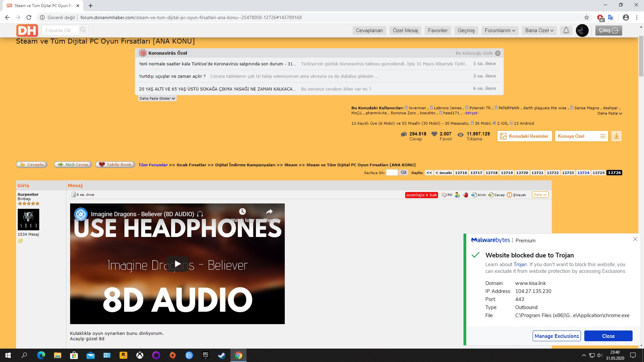Go to page 12724
This screenshot has width=644, height=362.
(583, 173)
